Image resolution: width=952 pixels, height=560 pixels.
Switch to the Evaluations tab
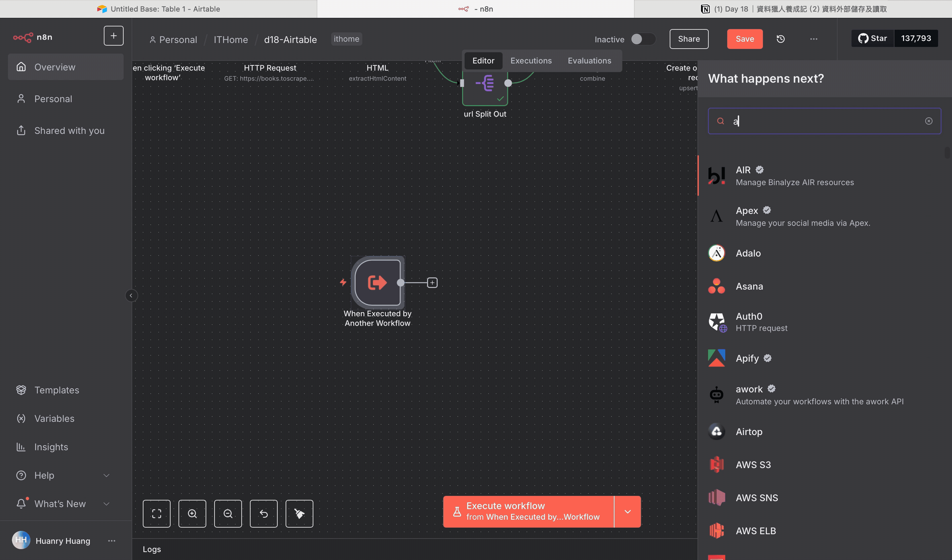coord(589,61)
